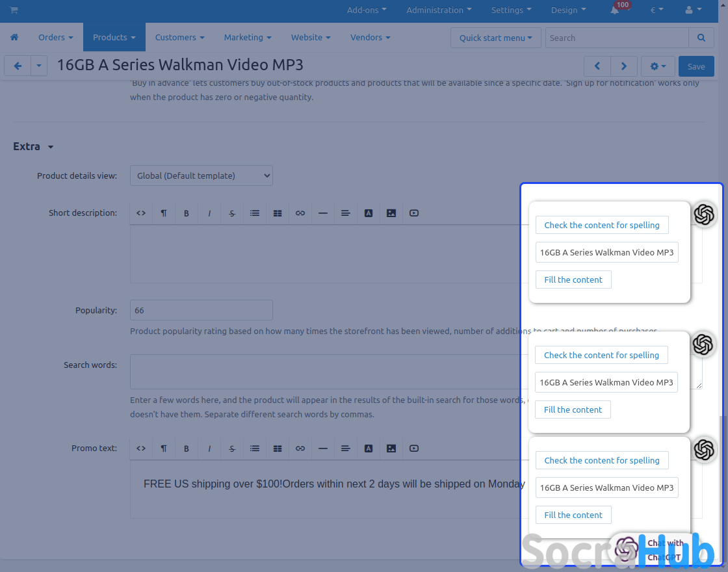Toggle HTML source view in Short description
The height and width of the screenshot is (572, 728).
(141, 213)
